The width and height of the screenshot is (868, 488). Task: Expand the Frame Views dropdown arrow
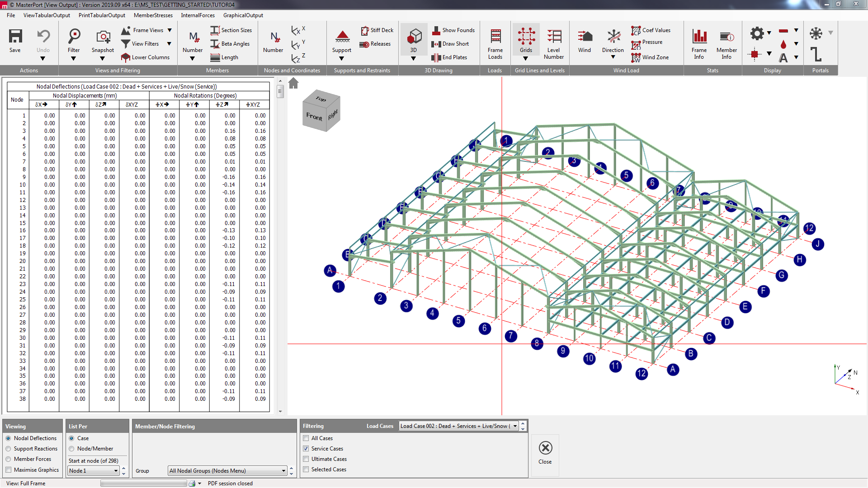170,30
